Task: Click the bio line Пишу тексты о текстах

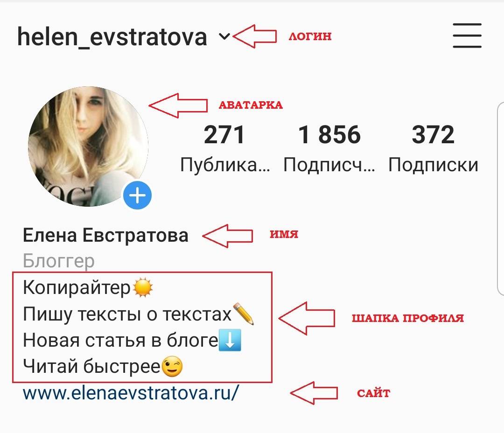Action: pyautogui.click(x=127, y=314)
